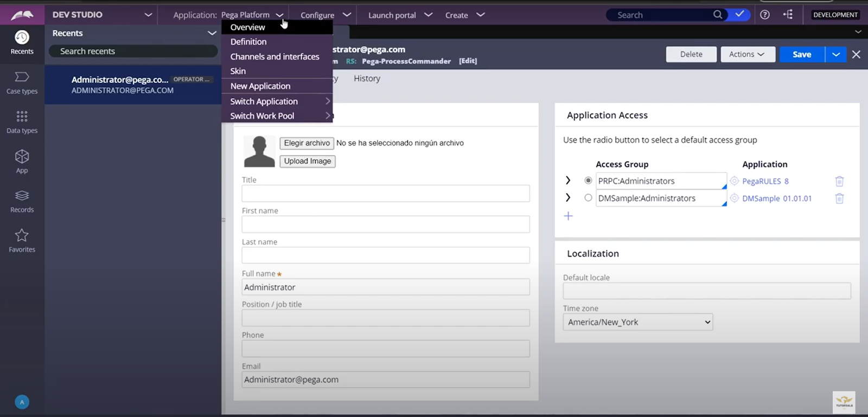Viewport: 868px width, 417px height.
Task: Select Channels and interfaces menu item
Action: pos(277,56)
